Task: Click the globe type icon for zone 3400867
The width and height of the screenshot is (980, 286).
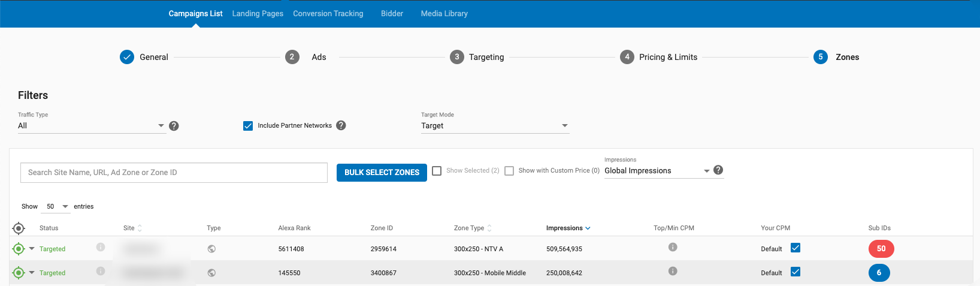Action: coord(211,273)
